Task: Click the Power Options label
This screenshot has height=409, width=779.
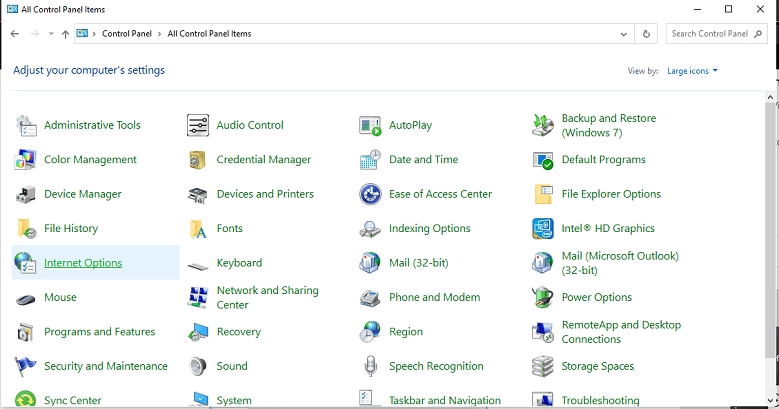Action: (597, 297)
